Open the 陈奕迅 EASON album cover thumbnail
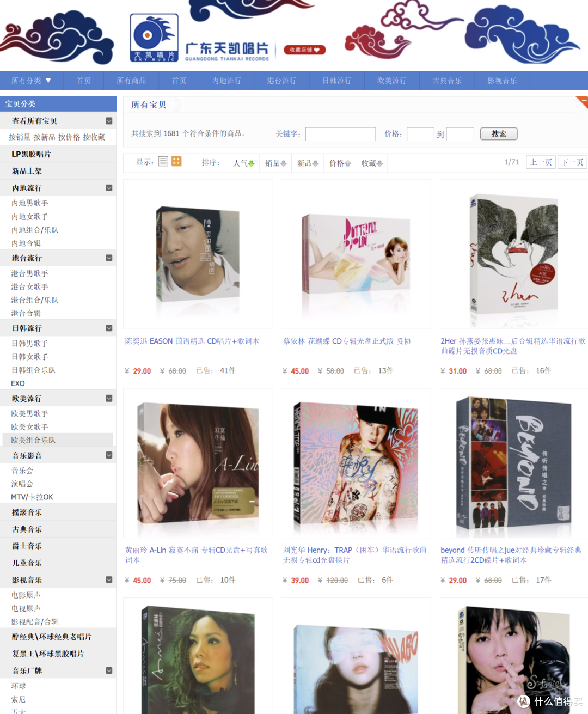 (198, 254)
